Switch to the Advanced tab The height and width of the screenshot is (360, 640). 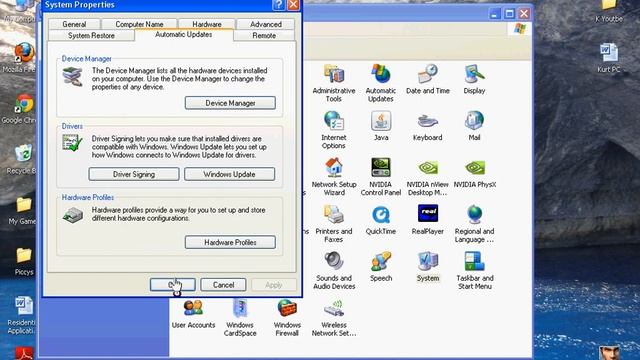tap(266, 24)
